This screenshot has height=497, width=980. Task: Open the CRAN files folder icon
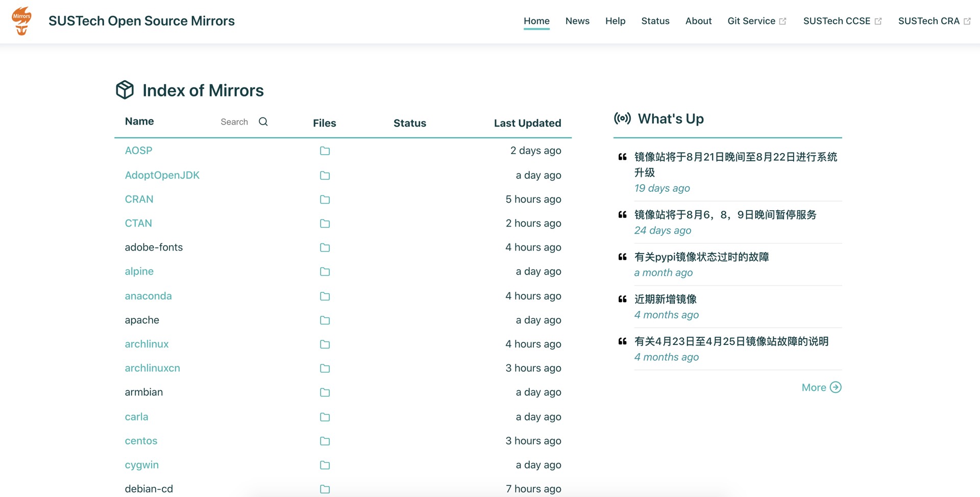click(325, 200)
